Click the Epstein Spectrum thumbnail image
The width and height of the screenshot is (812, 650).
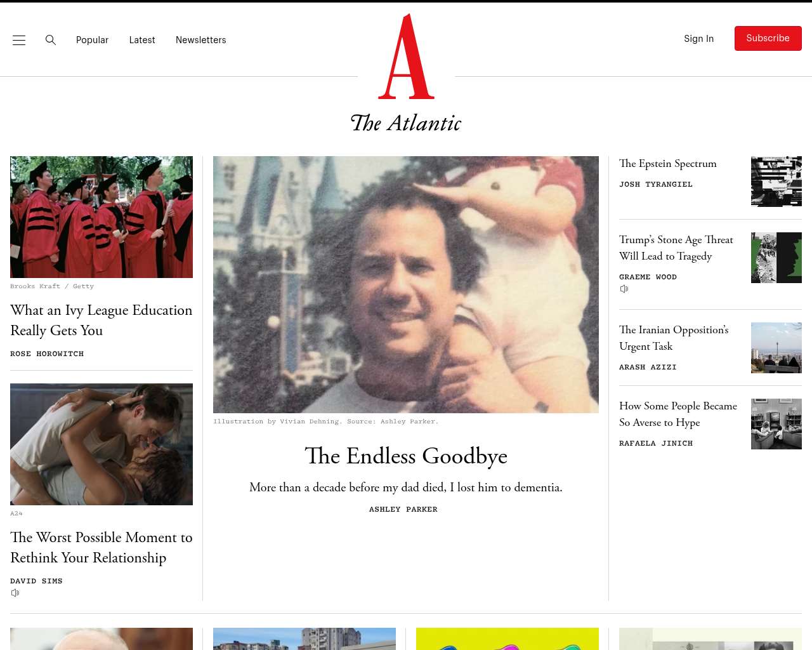pos(776,182)
